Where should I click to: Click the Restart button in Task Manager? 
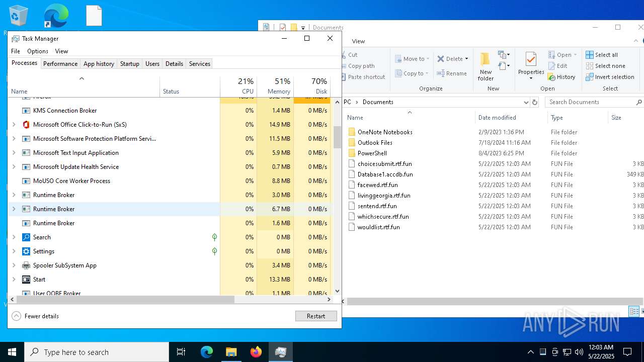click(x=316, y=316)
